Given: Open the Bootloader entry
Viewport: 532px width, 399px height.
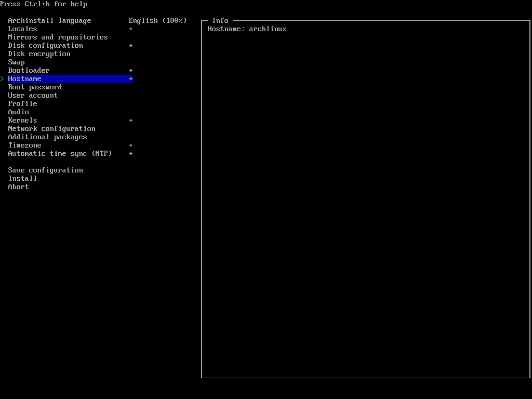Looking at the screenshot, I should [29, 71].
